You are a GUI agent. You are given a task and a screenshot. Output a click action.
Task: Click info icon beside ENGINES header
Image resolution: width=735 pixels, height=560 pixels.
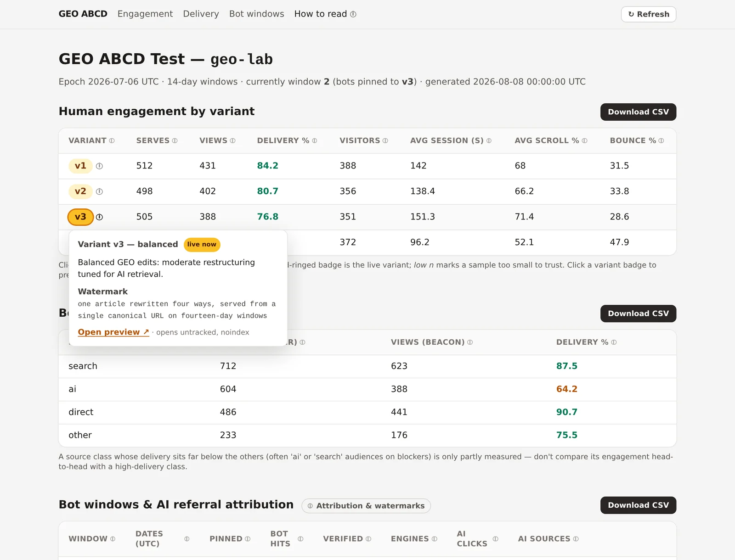(x=434, y=539)
